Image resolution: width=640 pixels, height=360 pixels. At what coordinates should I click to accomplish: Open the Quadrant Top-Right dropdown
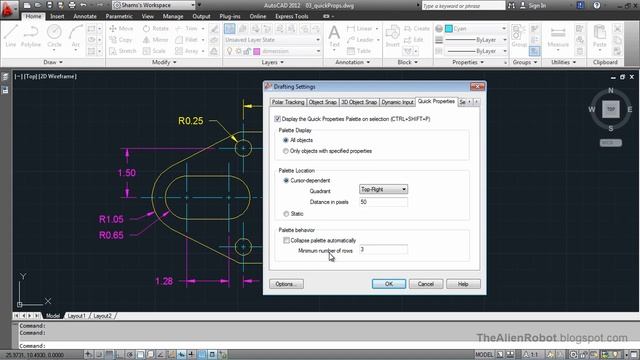click(383, 189)
